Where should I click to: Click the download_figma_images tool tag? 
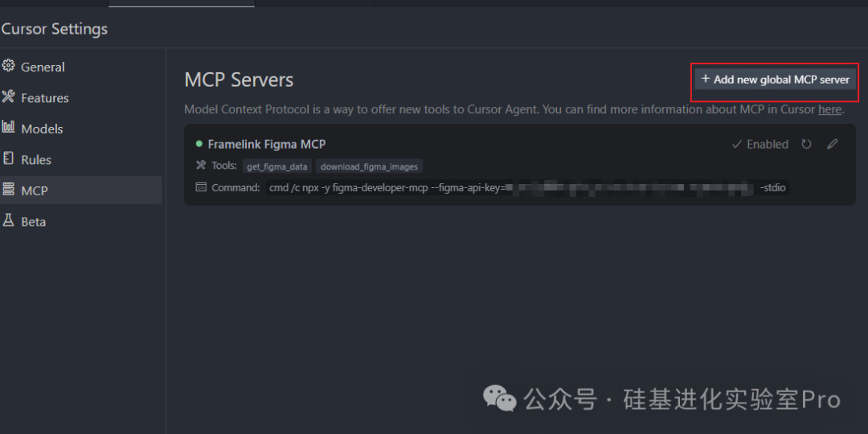click(x=370, y=166)
